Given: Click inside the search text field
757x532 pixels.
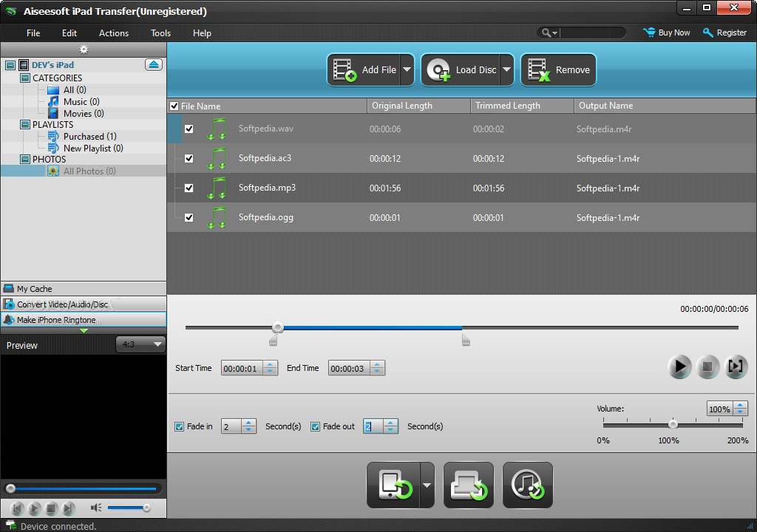Looking at the screenshot, I should (592, 33).
